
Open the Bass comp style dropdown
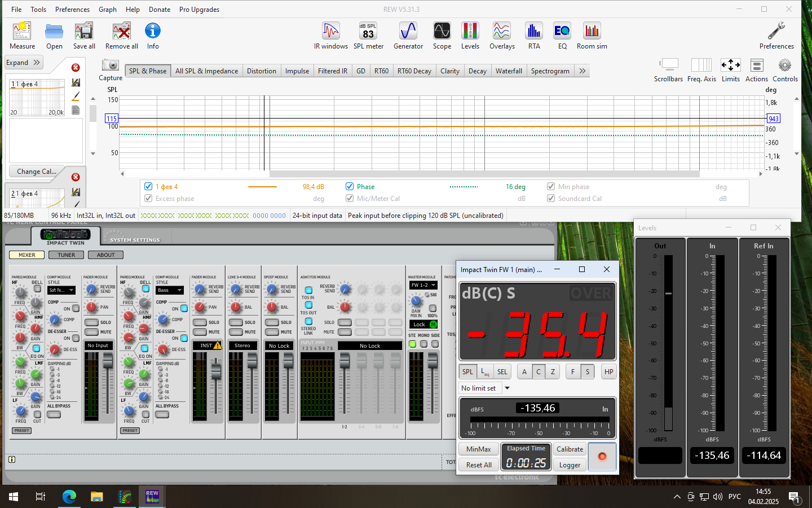click(x=170, y=290)
